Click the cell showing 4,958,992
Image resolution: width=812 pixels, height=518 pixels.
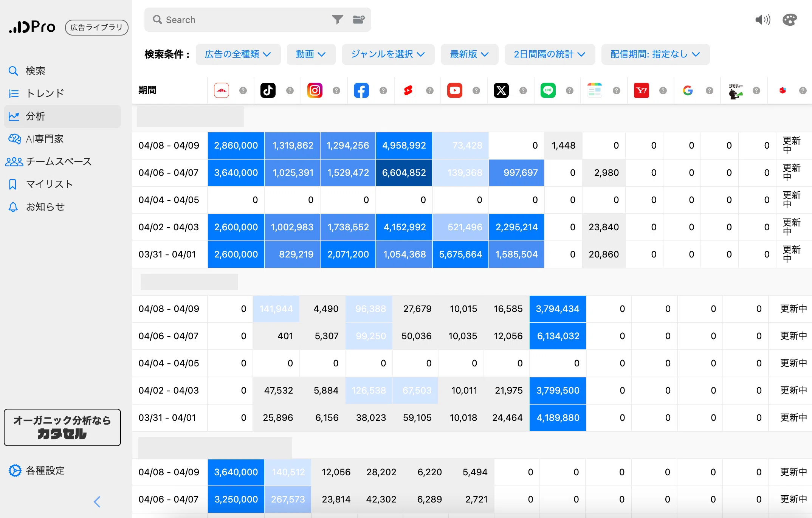click(x=404, y=146)
